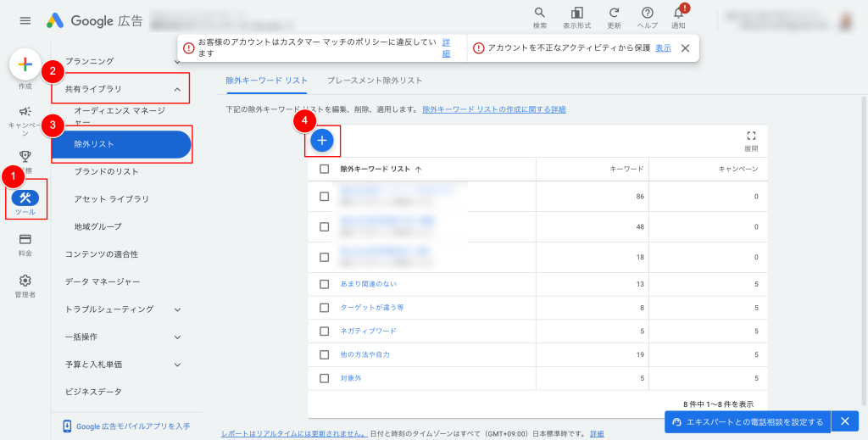
Task: Expand the トラブルシューティング section
Action: (177, 309)
